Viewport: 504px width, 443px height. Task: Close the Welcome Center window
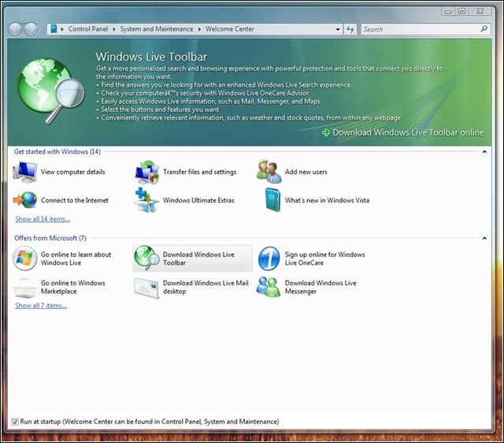pyautogui.click(x=480, y=11)
